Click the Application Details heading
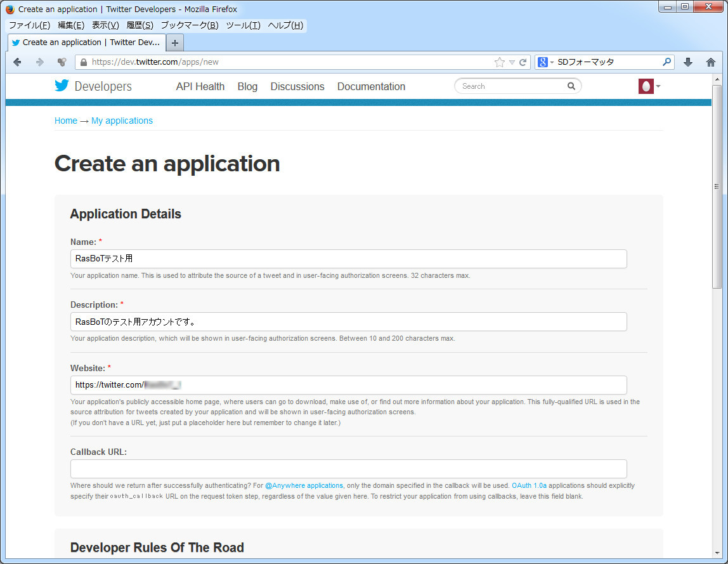Screen dimensions: 728x564 click(126, 214)
